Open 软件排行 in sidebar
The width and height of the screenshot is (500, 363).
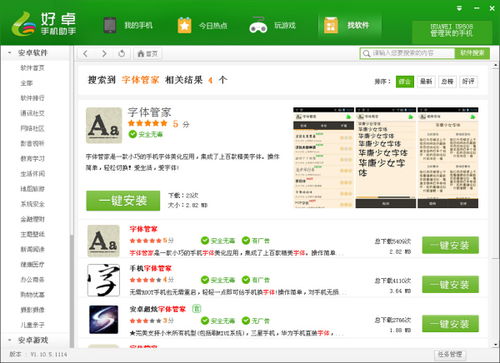32,98
